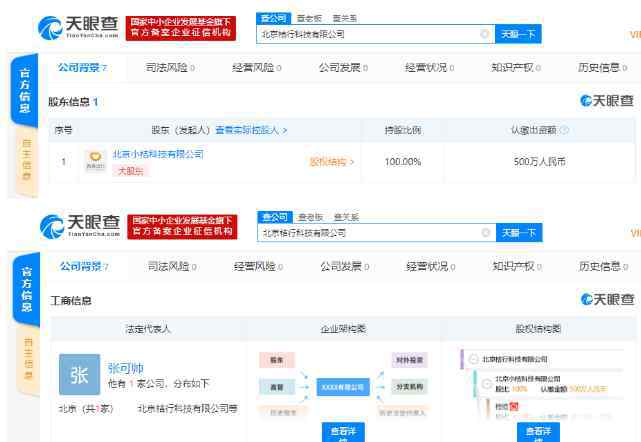Click 天眼一下 search button above 股东信息
Screen dimensions: 641x442
click(518, 34)
